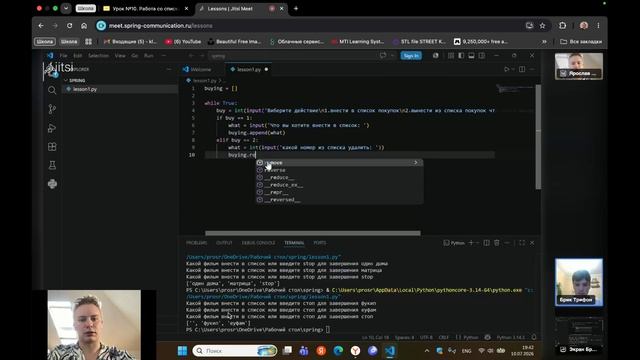The height and width of the screenshot is (360, 640).
Task: Open the Run and Debug view
Action: click(x=52, y=128)
